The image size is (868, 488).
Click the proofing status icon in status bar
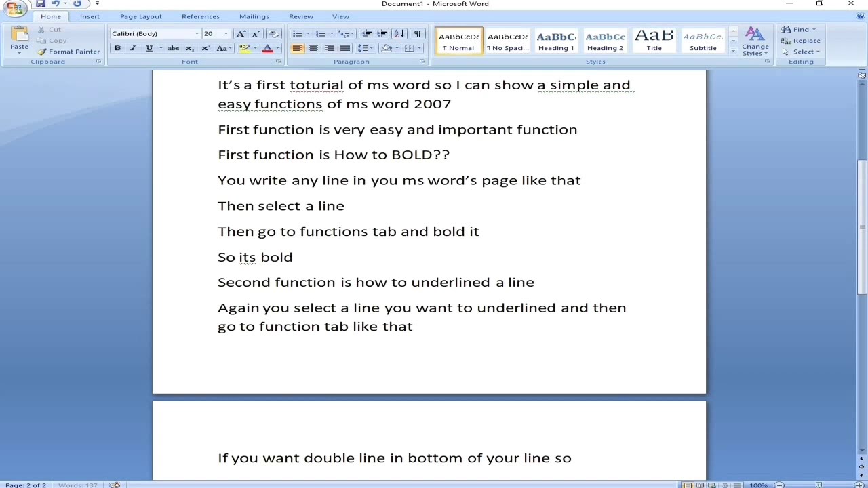click(x=115, y=485)
